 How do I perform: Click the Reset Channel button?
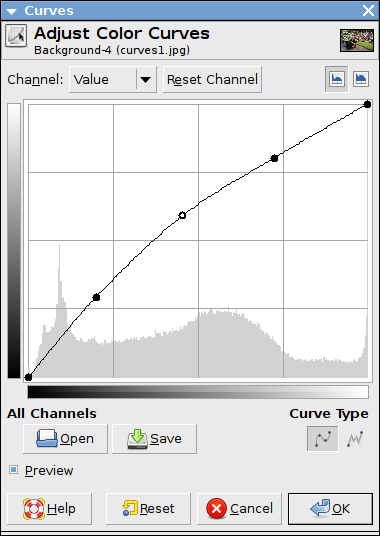[212, 80]
